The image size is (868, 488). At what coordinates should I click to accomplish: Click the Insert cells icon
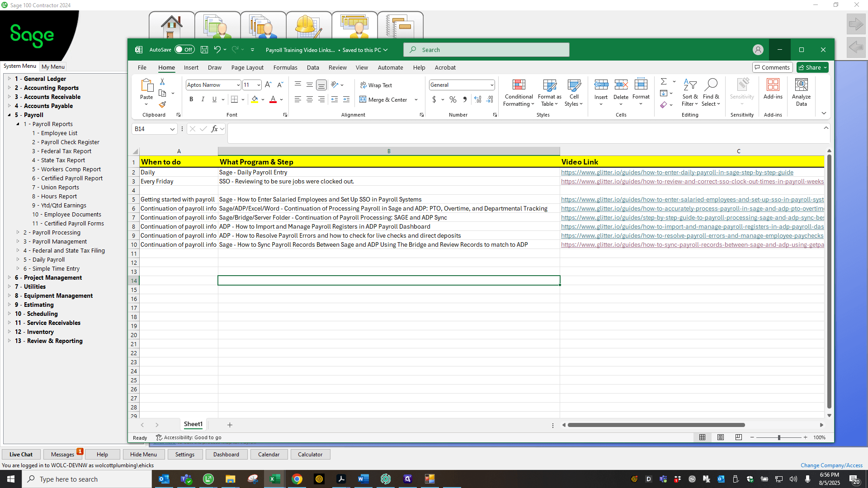click(x=601, y=84)
